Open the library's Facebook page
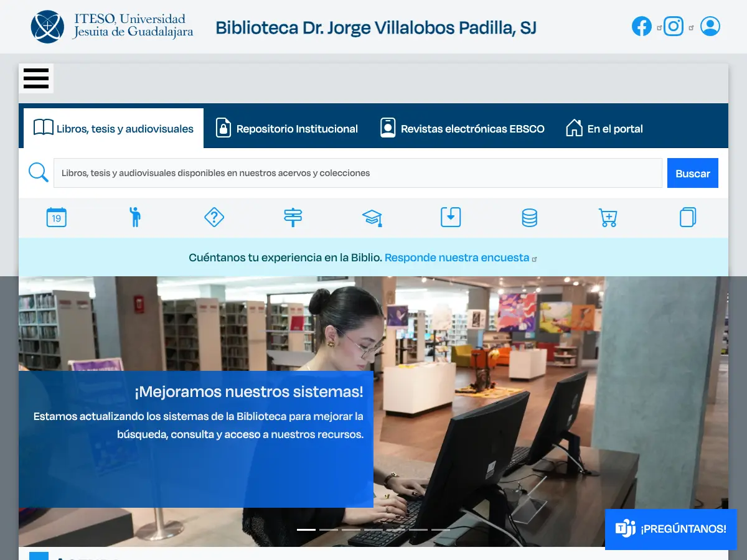The image size is (747, 560). (x=642, y=26)
